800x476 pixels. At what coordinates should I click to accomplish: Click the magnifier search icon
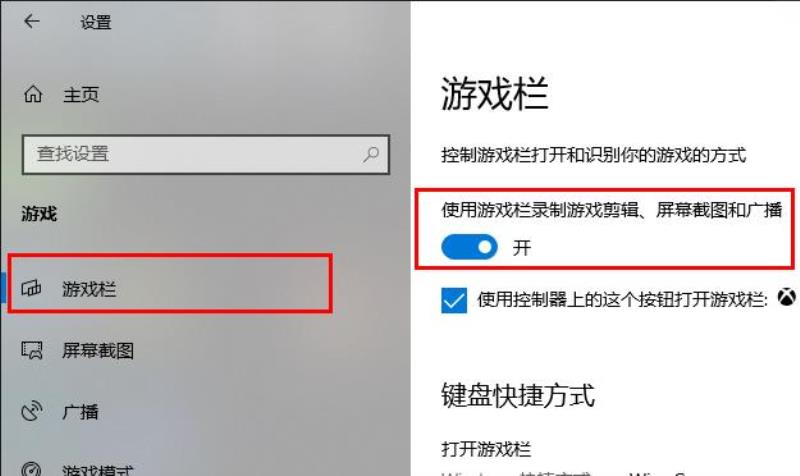(371, 154)
